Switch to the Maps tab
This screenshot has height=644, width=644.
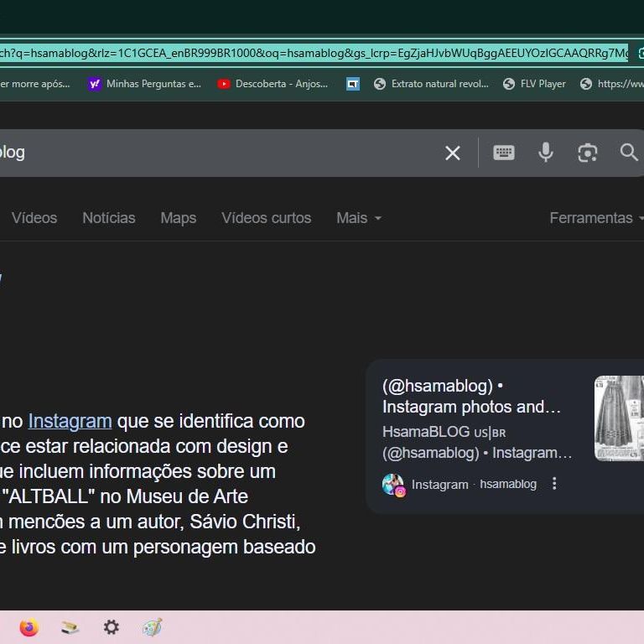tap(179, 218)
